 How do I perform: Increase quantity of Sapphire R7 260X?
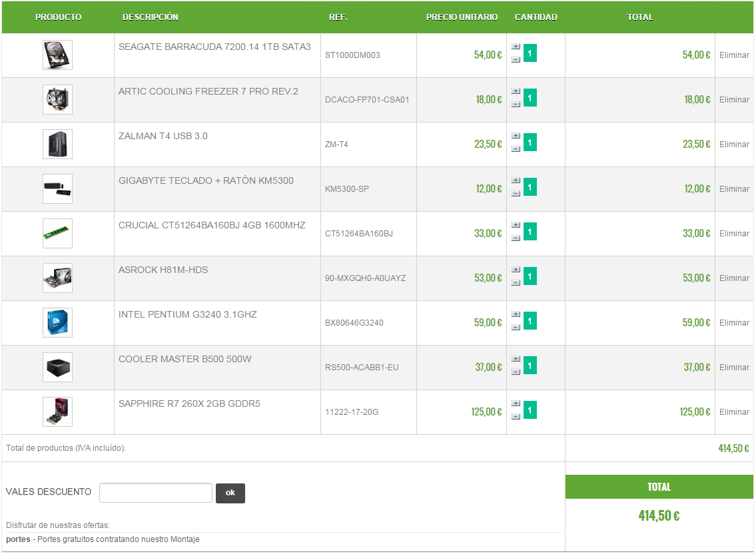(x=516, y=404)
